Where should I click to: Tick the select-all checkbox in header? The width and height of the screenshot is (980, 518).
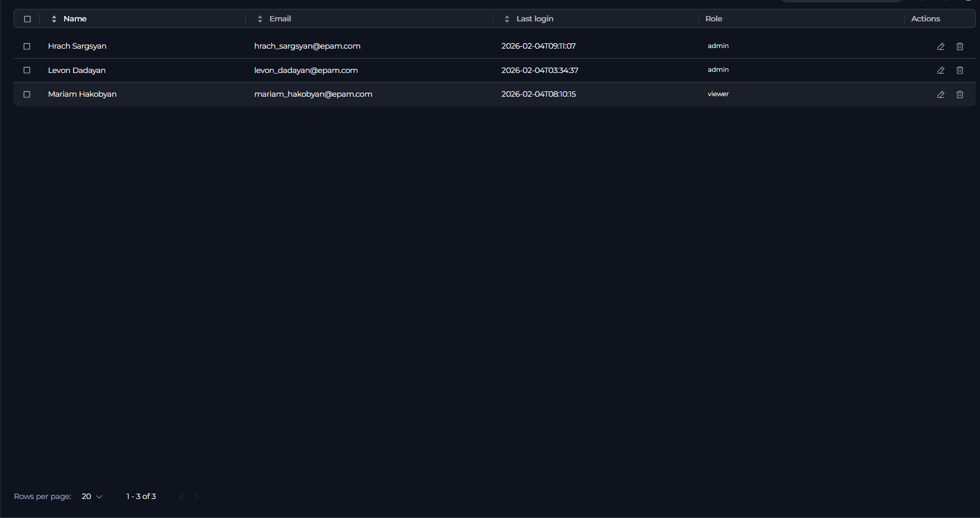click(x=27, y=19)
